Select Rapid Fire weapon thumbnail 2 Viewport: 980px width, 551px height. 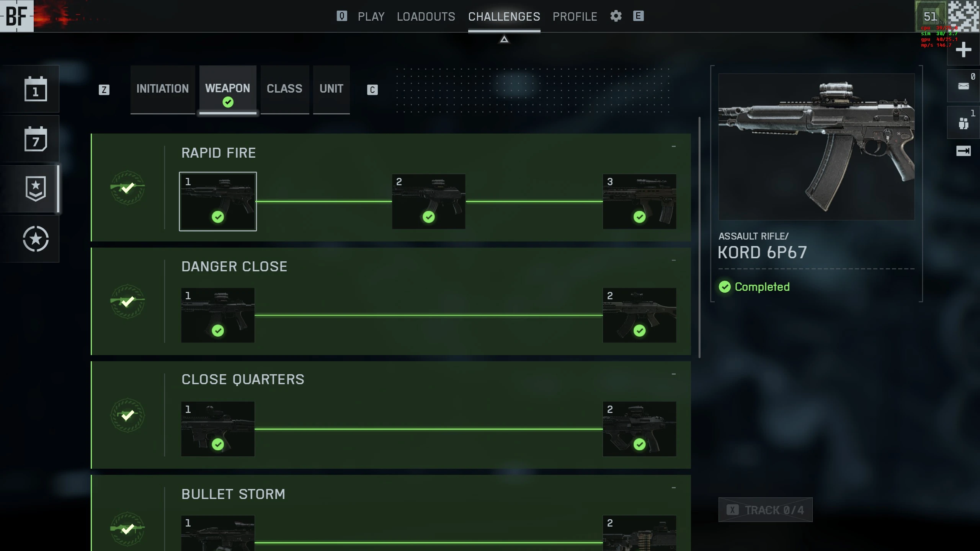coord(428,202)
